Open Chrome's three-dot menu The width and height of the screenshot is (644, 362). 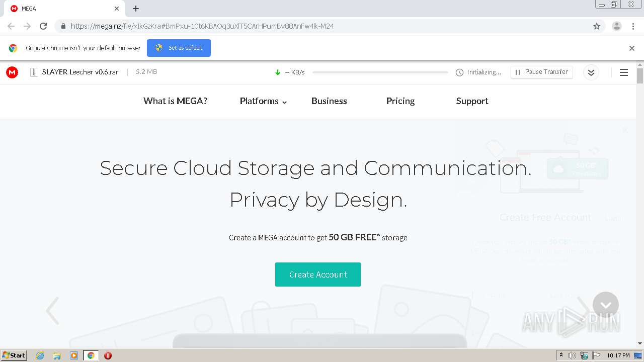[x=633, y=26]
